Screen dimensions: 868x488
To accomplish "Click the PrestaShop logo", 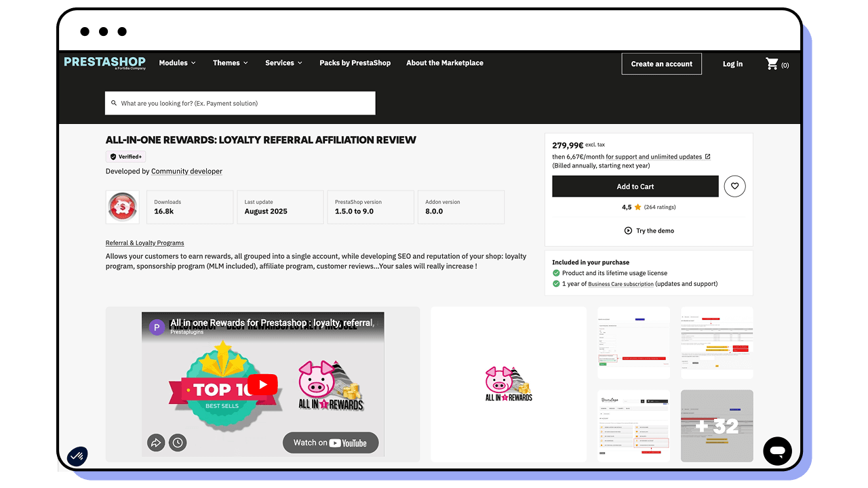I will (105, 62).
